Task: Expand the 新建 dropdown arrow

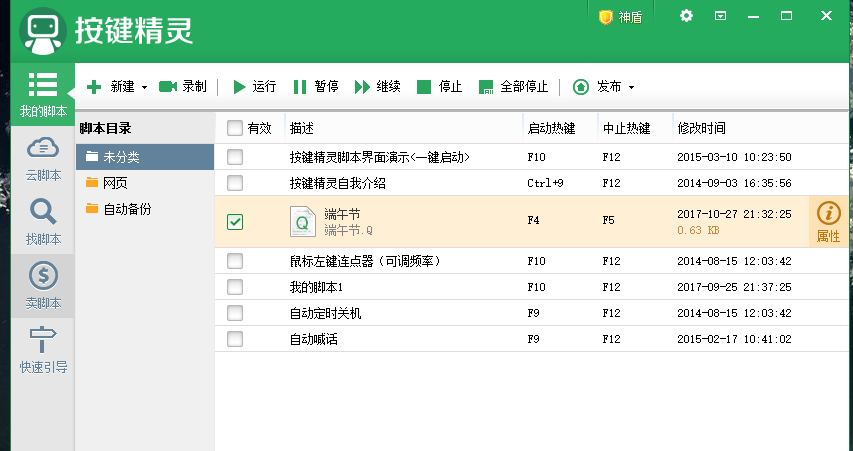Action: click(145, 87)
